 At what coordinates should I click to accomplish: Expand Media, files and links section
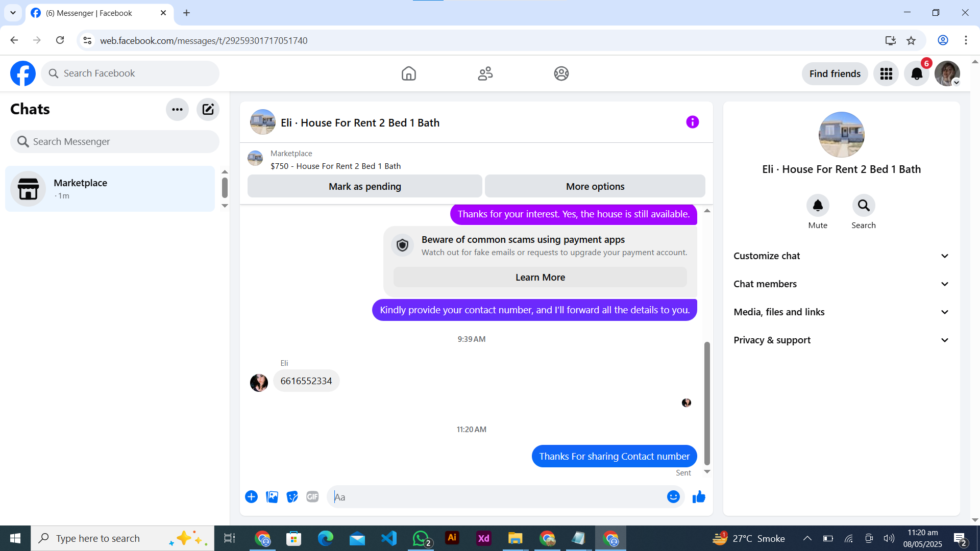point(842,312)
